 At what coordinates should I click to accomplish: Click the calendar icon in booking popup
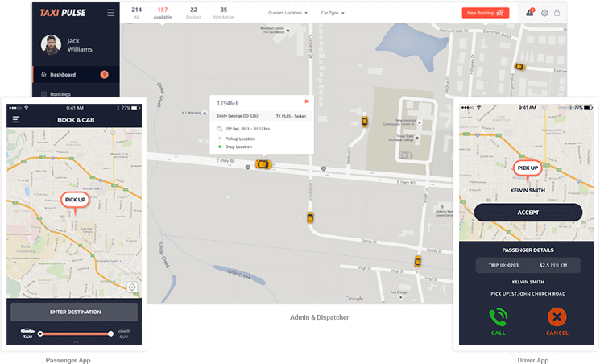[x=219, y=129]
